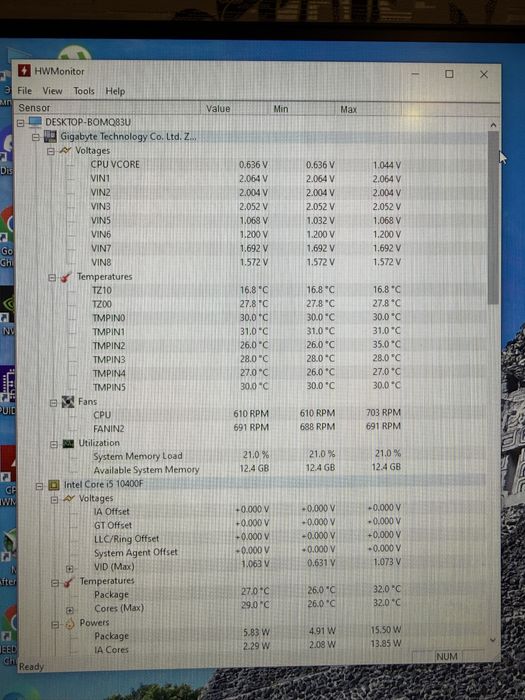Collapse the Gigabyte Technology motherboard node

36,137
